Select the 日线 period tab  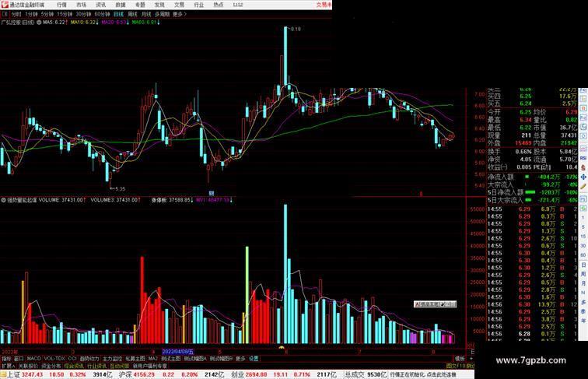pos(118,14)
